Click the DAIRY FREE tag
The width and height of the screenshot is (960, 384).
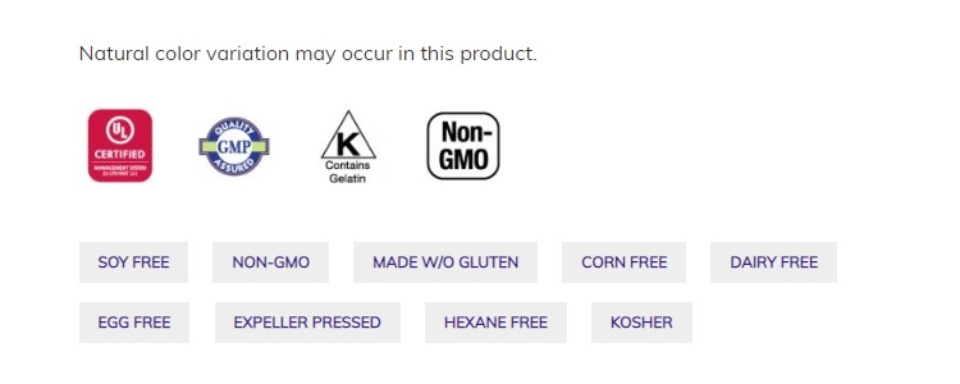tap(773, 262)
